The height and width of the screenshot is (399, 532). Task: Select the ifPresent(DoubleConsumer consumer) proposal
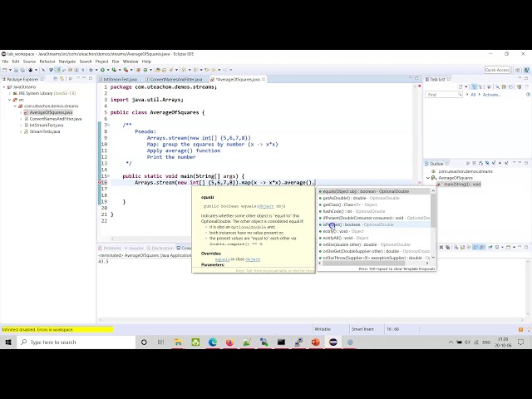click(374, 218)
